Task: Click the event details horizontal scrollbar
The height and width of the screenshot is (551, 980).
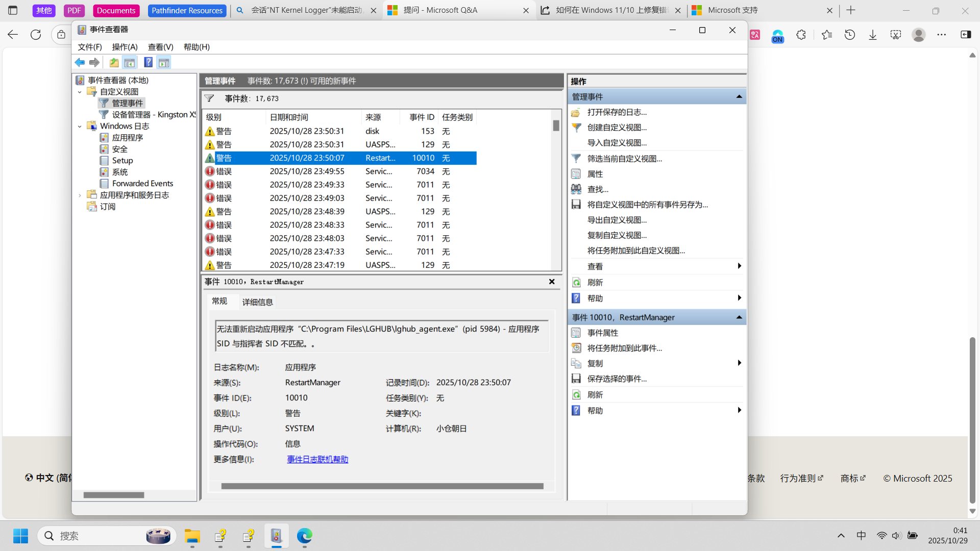Action: (382, 486)
